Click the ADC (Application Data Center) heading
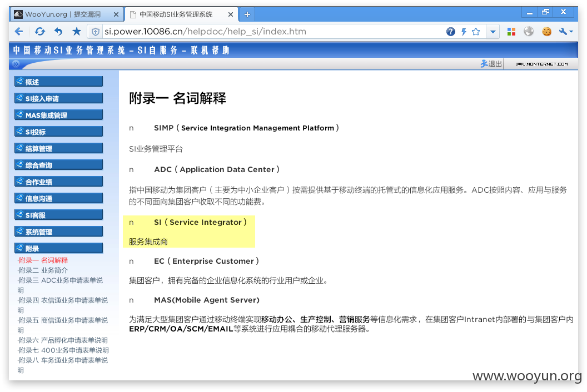This screenshot has width=587, height=392. pos(217,169)
